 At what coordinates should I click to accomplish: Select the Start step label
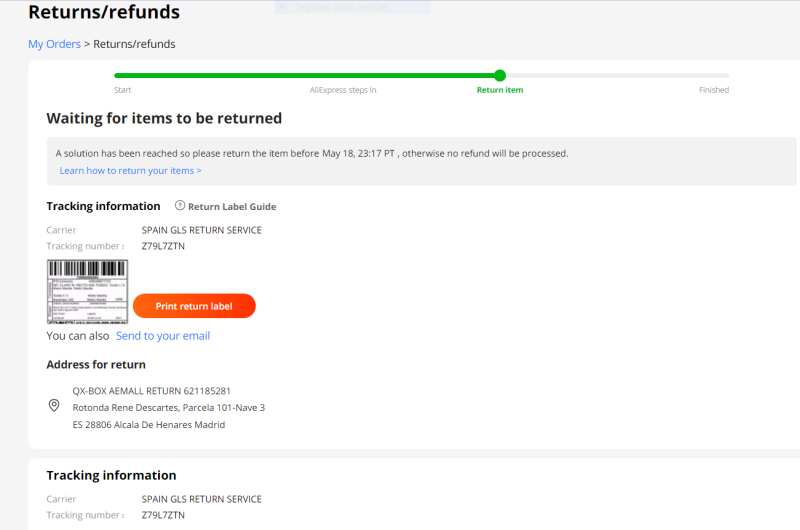click(x=123, y=90)
